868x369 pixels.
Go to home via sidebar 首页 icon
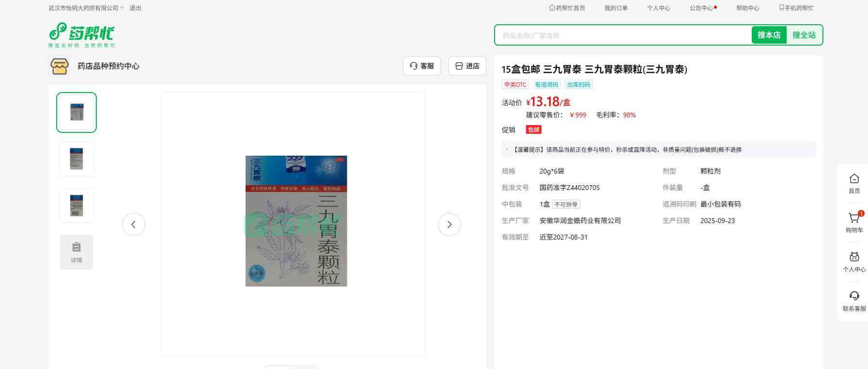pos(854,179)
